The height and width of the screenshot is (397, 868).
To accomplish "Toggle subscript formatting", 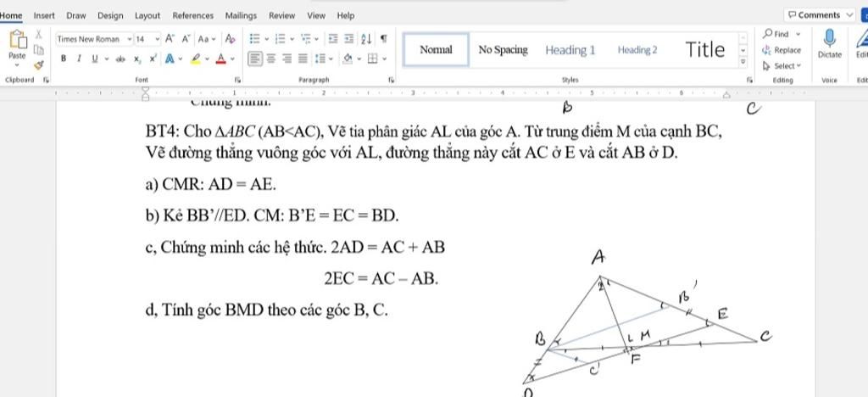I will 137,59.
